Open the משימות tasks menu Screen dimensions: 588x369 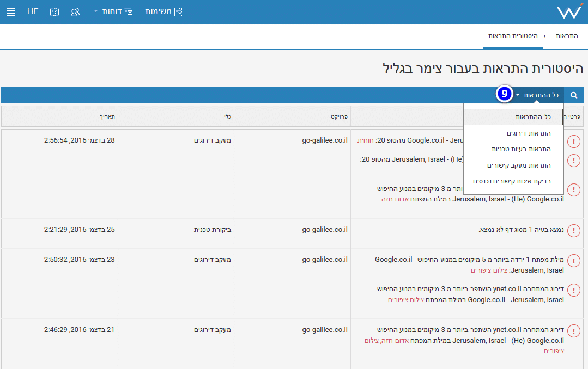(x=163, y=12)
